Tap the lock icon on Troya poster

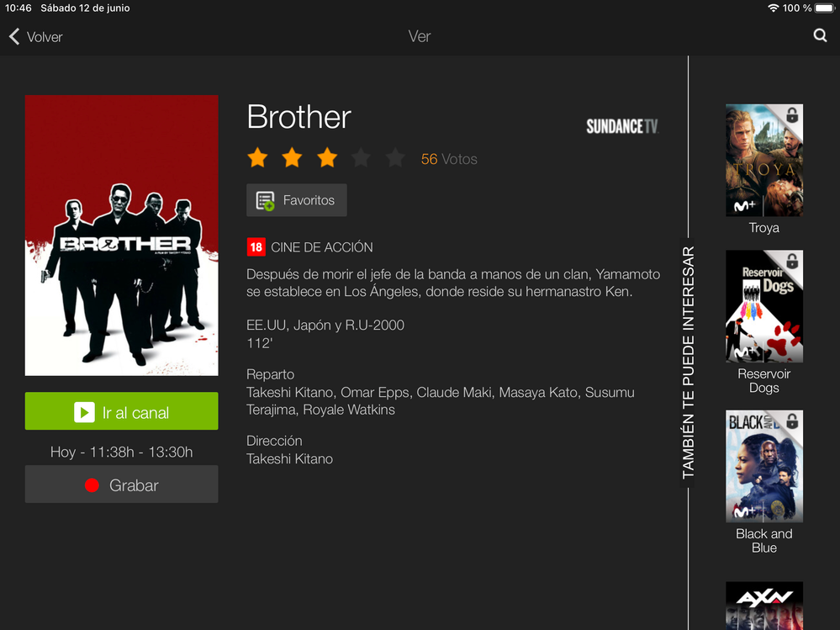click(792, 115)
